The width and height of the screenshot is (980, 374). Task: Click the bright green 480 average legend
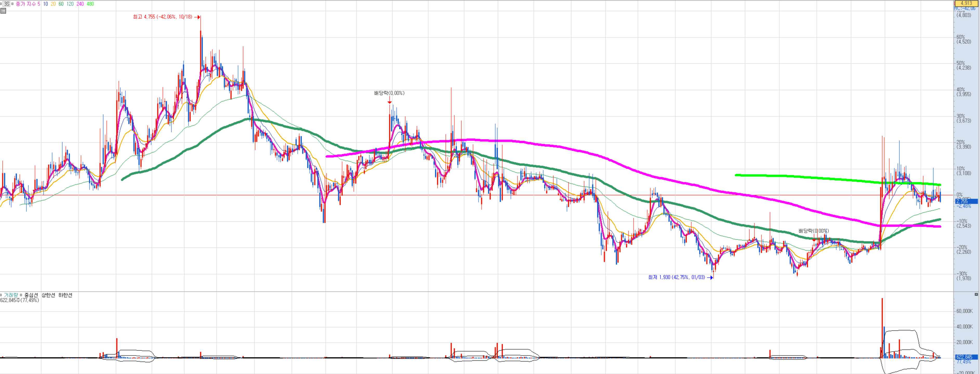click(90, 4)
